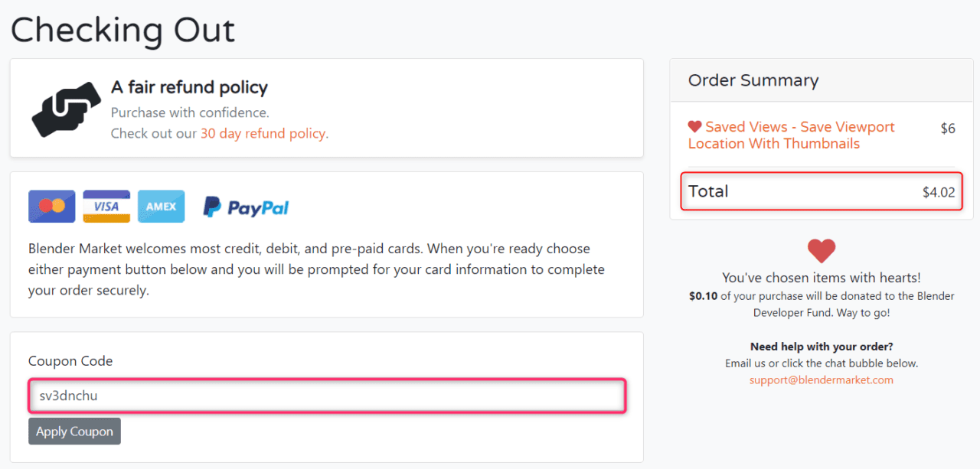
Task: Open the 30 day refund policy link
Action: point(264,133)
